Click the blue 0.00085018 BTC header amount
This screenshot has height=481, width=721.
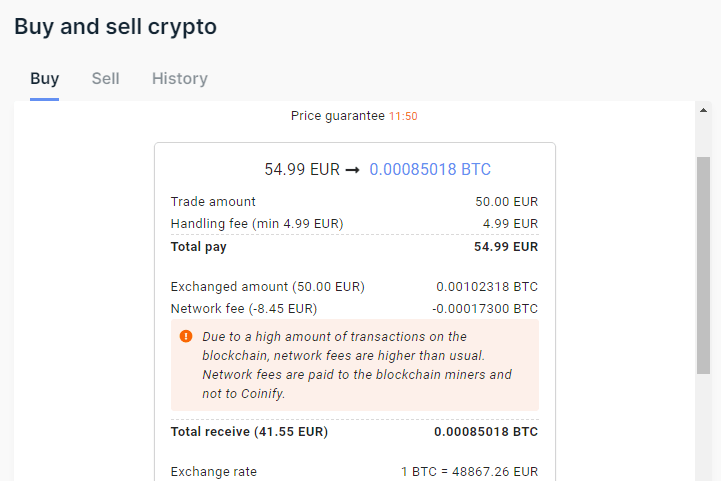[x=430, y=170]
